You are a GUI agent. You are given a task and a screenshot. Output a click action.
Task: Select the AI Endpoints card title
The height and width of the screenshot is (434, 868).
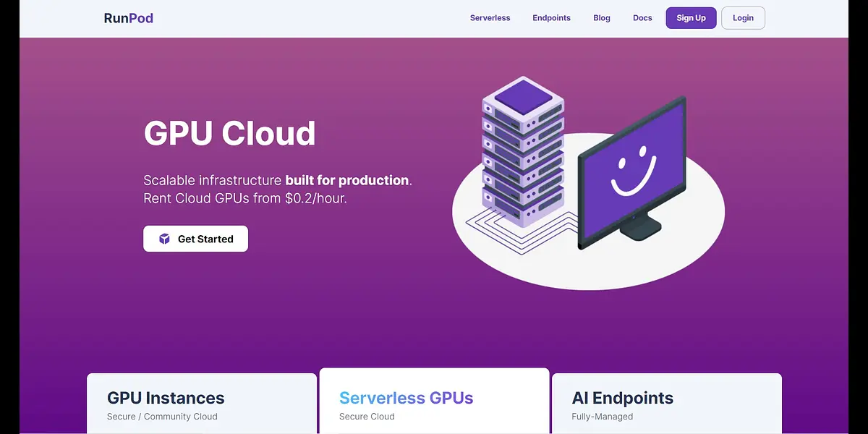pyautogui.click(x=622, y=398)
